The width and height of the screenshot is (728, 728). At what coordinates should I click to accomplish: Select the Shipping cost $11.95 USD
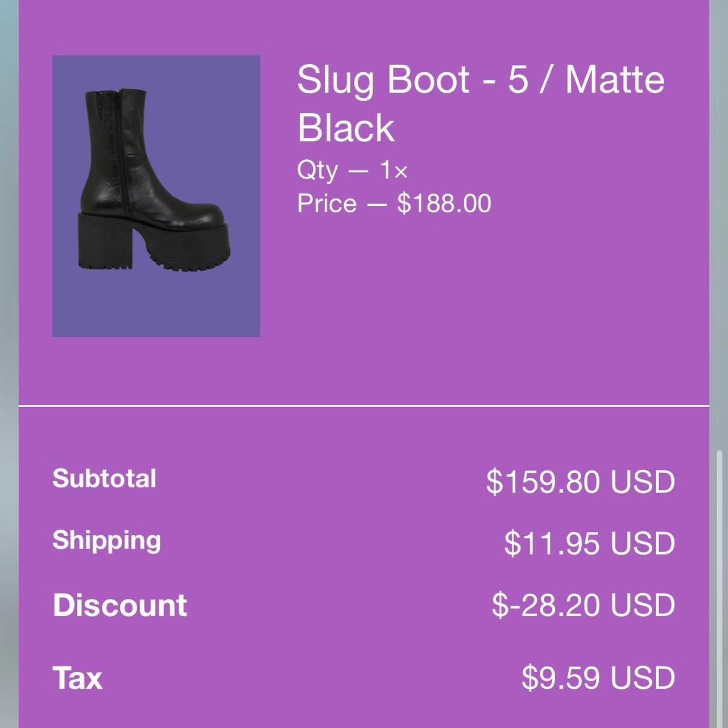point(590,543)
